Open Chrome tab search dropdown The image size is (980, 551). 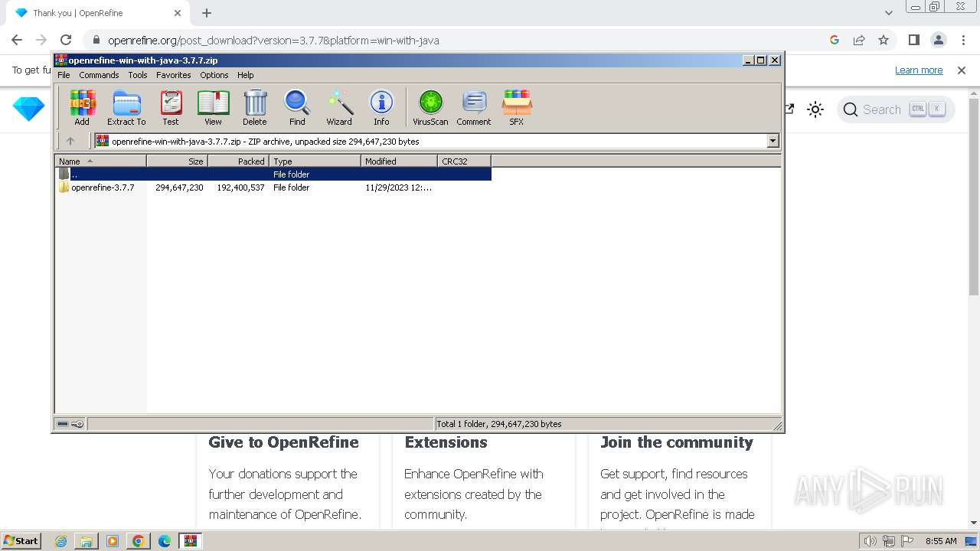pos(888,13)
